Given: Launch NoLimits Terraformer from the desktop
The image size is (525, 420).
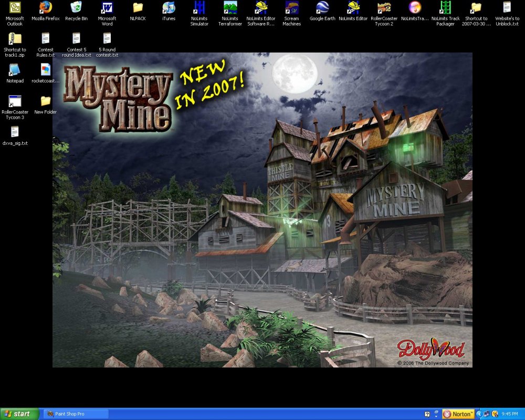Looking at the screenshot, I should click(230, 8).
